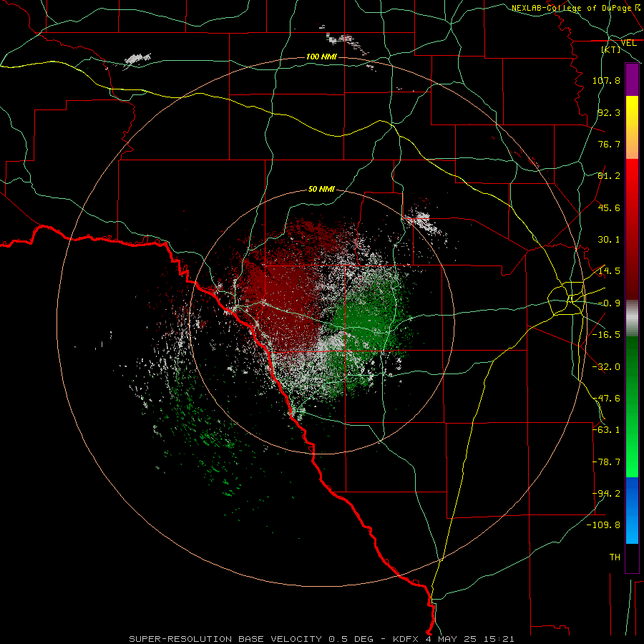The image size is (644, 644).
Task: Click the 100 NMI range ring label
Action: (321, 57)
